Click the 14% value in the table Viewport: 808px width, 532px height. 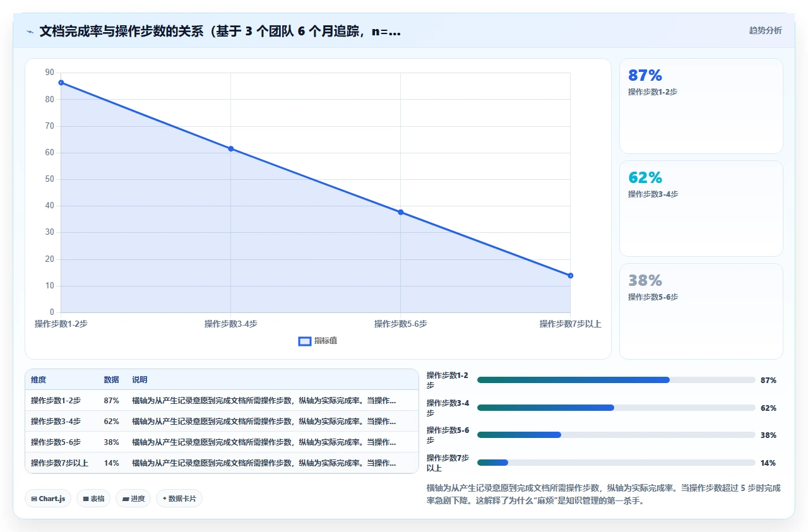pyautogui.click(x=111, y=463)
